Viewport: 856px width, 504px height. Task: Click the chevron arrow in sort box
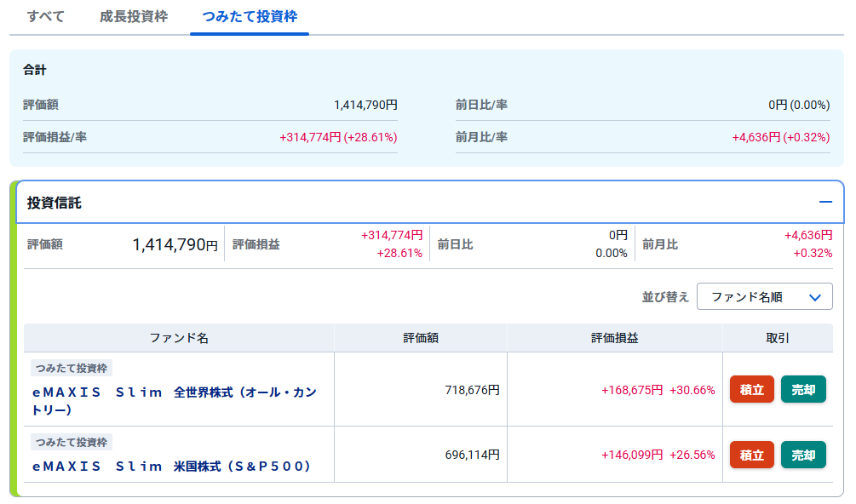(x=815, y=297)
